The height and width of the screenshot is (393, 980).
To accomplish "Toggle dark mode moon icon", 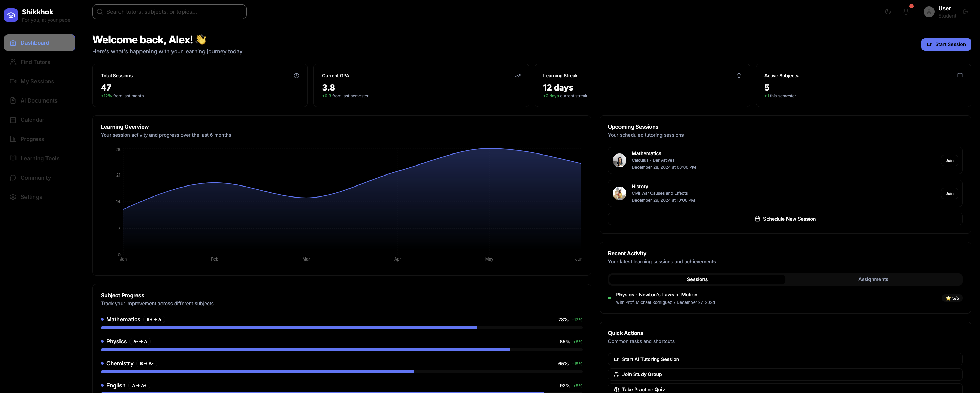I will click(x=888, y=12).
